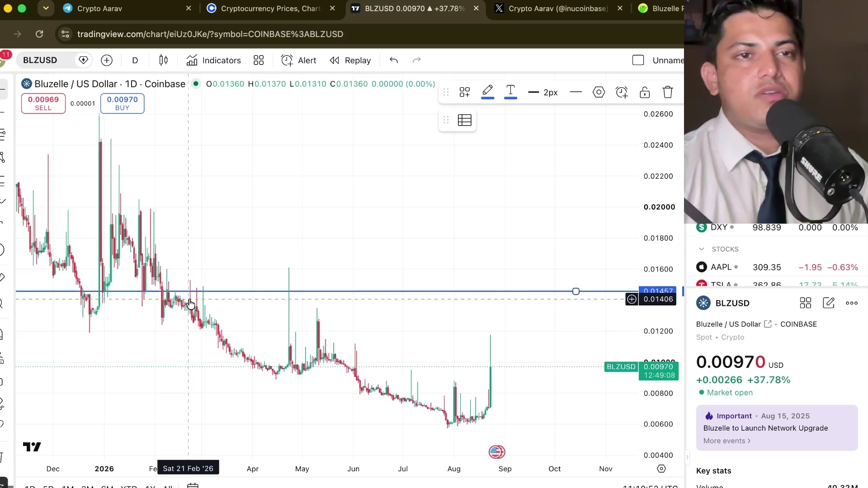The height and width of the screenshot is (488, 868).
Task: Go forward in browser history
Action: pyautogui.click(x=18, y=34)
